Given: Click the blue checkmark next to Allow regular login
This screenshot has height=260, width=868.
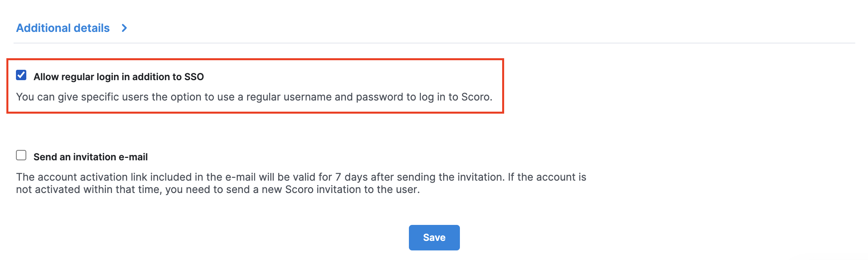Looking at the screenshot, I should tap(21, 75).
